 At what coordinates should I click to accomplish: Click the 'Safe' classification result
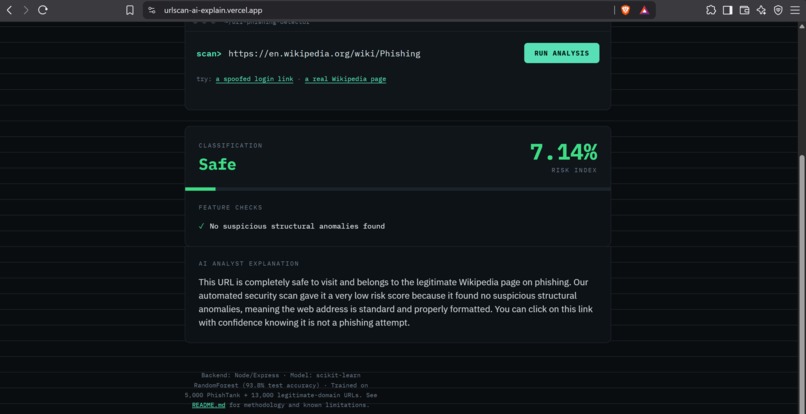pyautogui.click(x=217, y=165)
